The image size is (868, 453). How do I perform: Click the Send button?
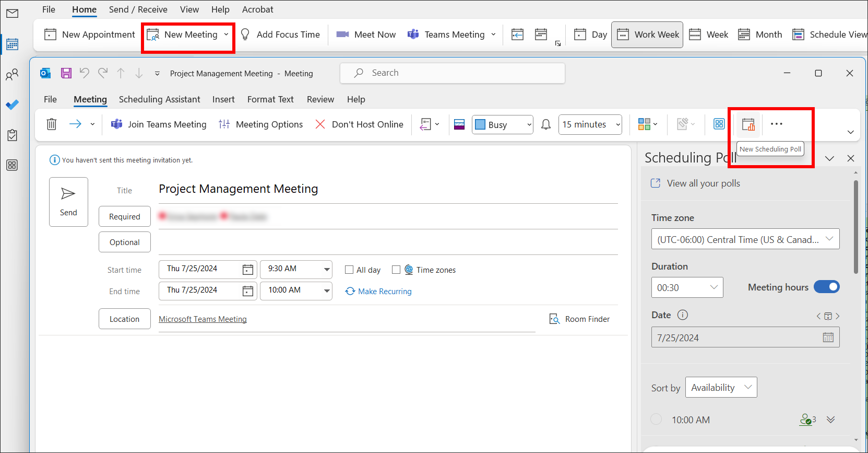pos(68,202)
